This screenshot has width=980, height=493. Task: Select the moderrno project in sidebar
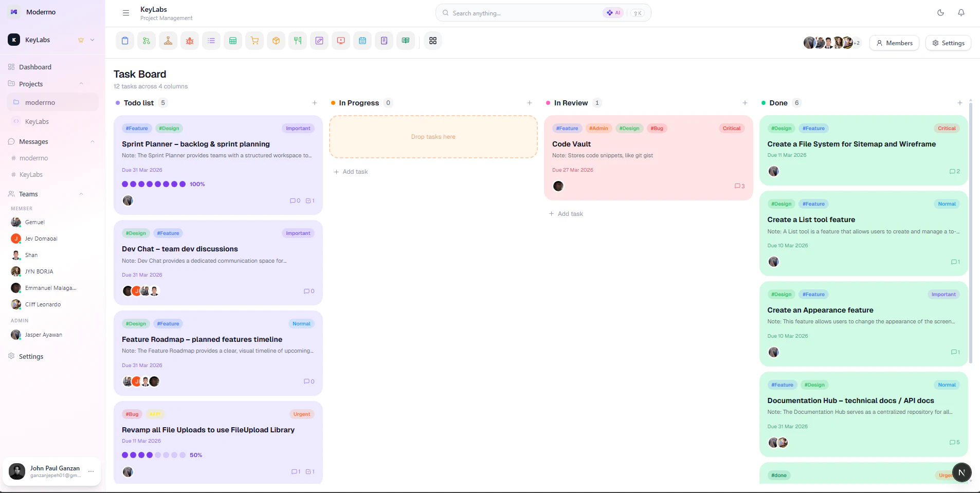[52, 102]
